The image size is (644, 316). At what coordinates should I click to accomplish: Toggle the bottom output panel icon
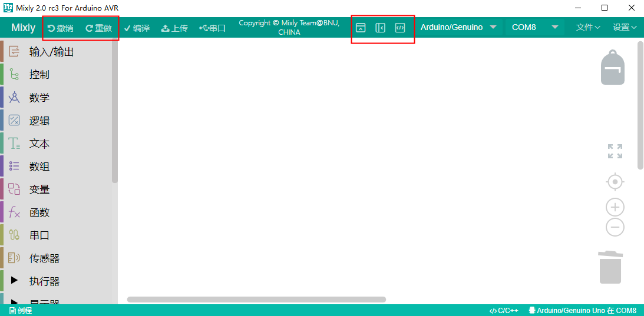pos(361,28)
